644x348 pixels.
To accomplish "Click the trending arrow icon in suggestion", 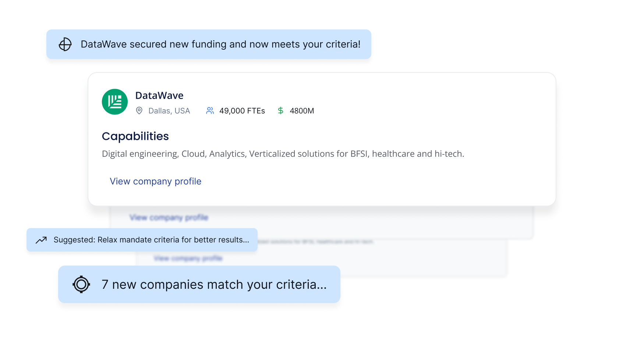I will click(x=41, y=240).
